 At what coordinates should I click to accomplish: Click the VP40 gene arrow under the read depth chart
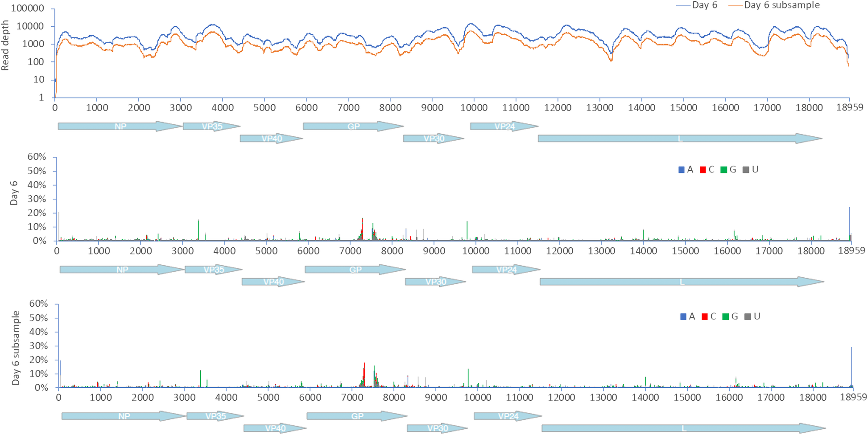pos(272,139)
